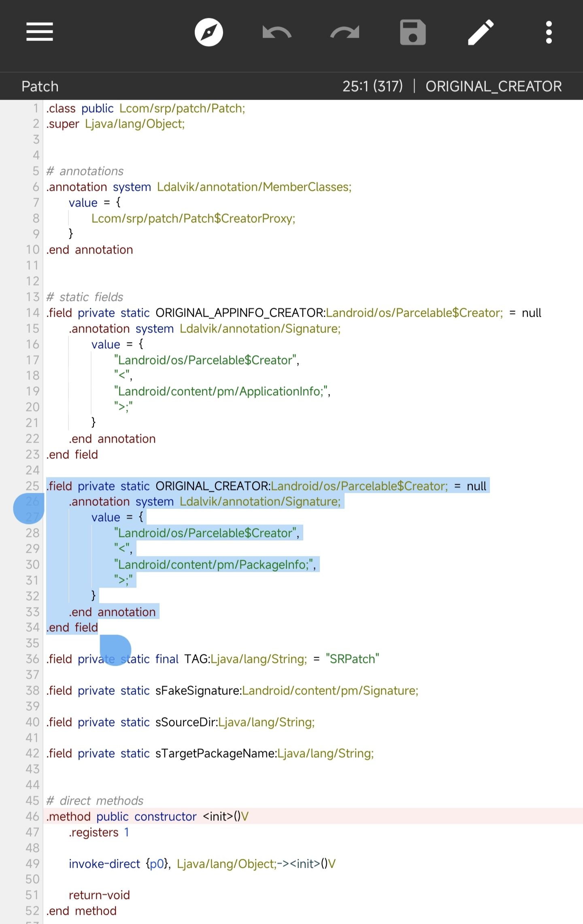Undo the last edit
Image resolution: width=583 pixels, height=924 pixels.
pos(277,32)
